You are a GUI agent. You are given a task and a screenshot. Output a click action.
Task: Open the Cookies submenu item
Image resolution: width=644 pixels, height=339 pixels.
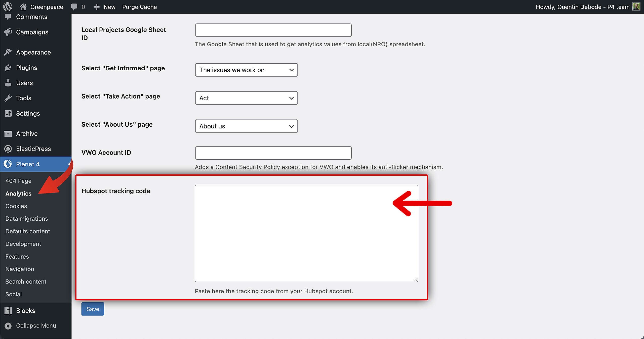click(x=16, y=206)
